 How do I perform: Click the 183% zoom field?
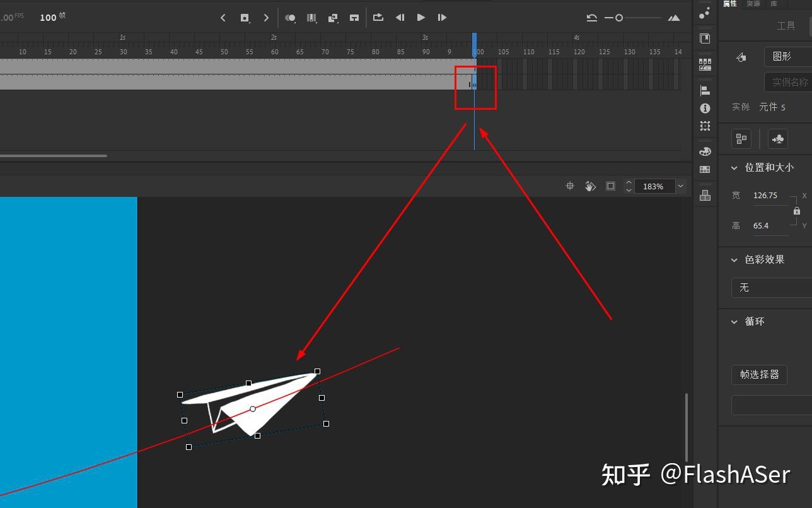654,186
